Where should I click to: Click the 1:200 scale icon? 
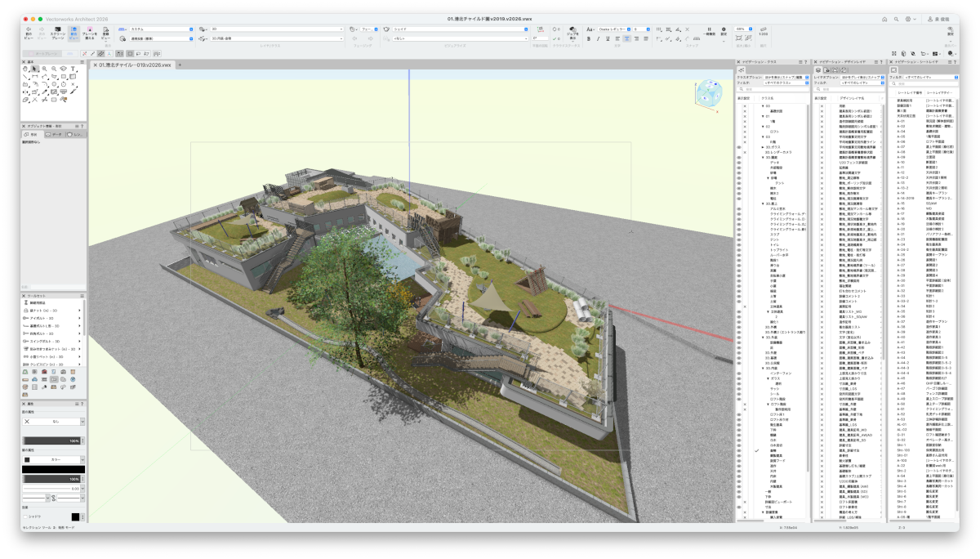(764, 31)
